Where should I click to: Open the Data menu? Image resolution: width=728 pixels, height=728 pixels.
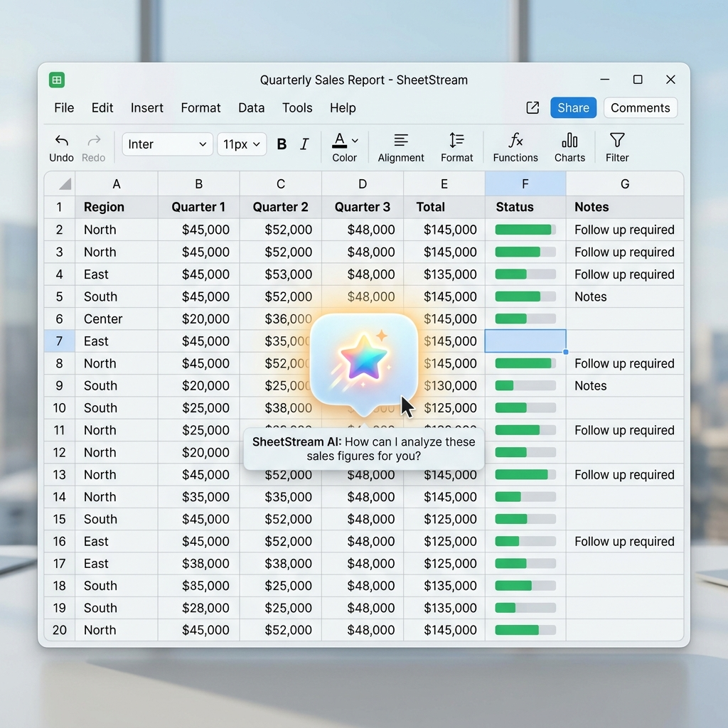(251, 108)
